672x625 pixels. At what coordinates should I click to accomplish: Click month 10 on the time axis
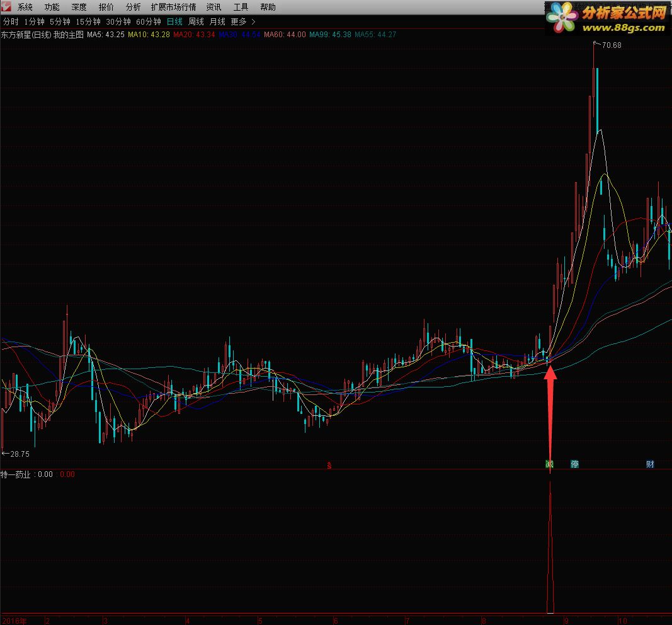tap(623, 621)
